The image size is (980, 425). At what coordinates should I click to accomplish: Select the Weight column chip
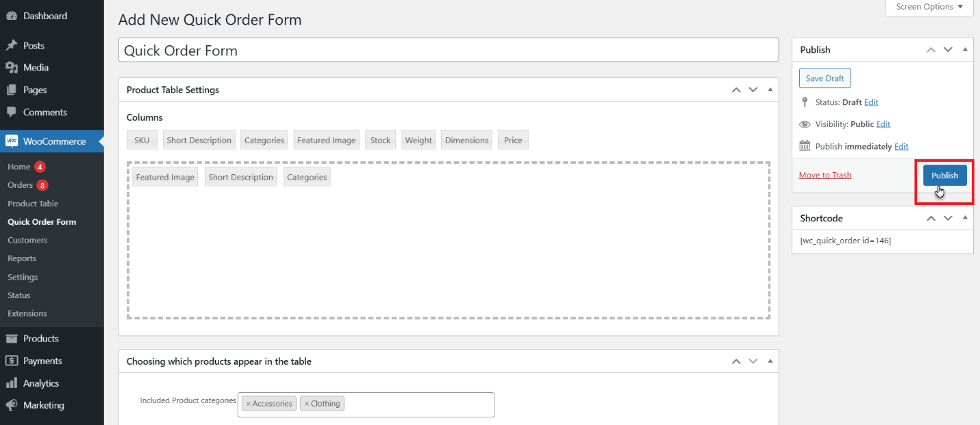click(418, 140)
